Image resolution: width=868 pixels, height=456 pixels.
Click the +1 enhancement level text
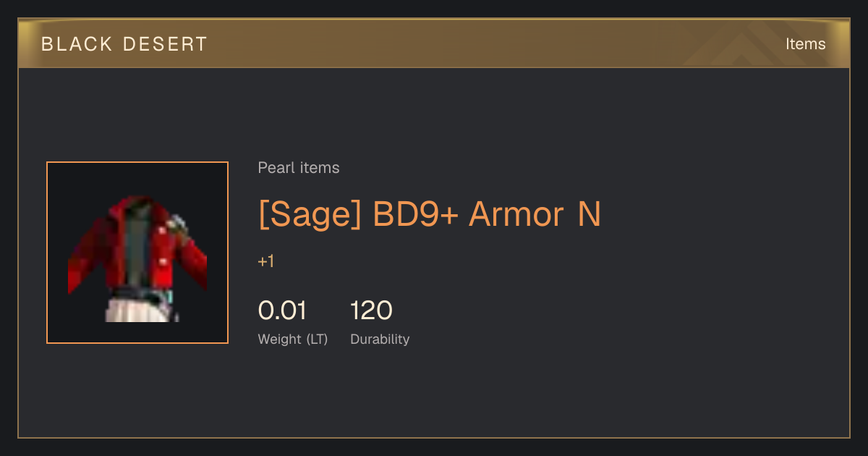click(266, 261)
